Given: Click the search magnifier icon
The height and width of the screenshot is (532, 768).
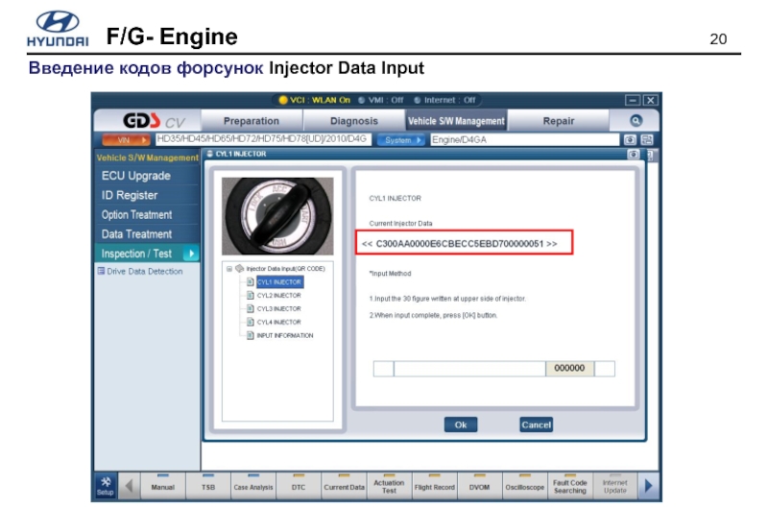Looking at the screenshot, I should (x=636, y=120).
